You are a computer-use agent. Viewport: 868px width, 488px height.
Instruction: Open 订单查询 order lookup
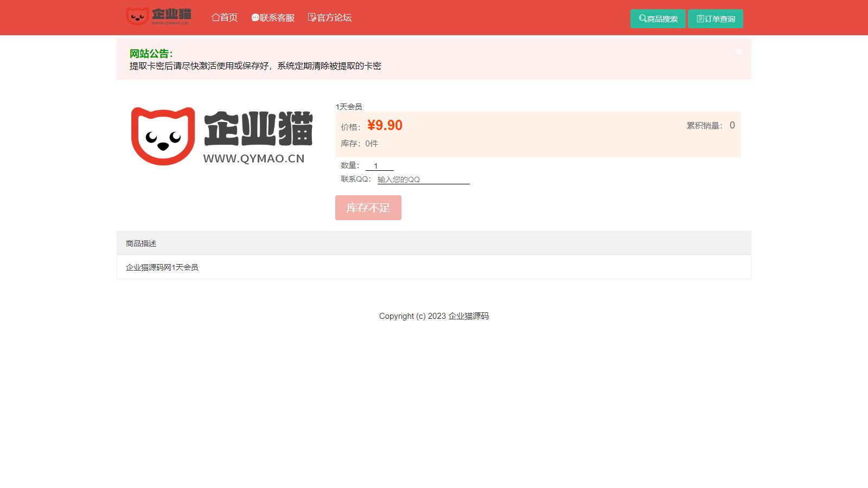[716, 18]
